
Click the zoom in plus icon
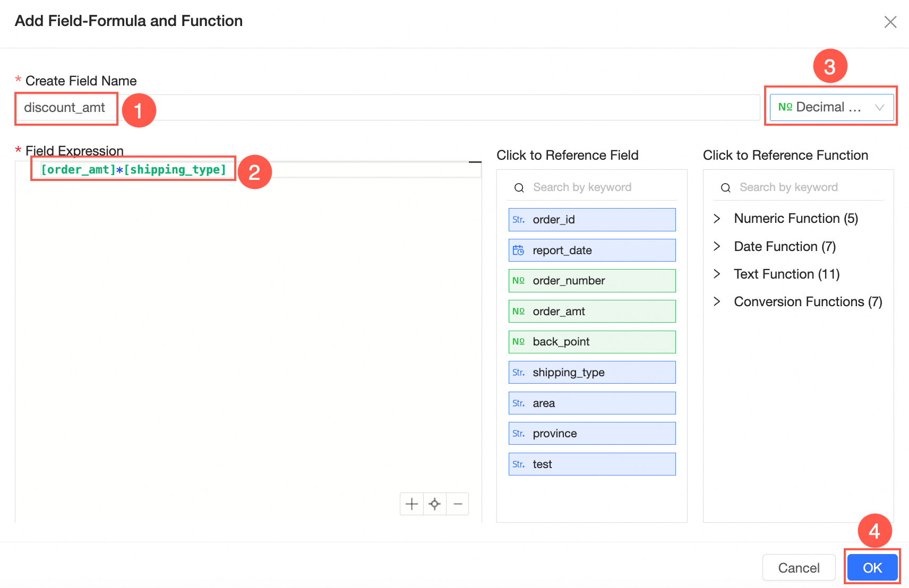click(411, 504)
